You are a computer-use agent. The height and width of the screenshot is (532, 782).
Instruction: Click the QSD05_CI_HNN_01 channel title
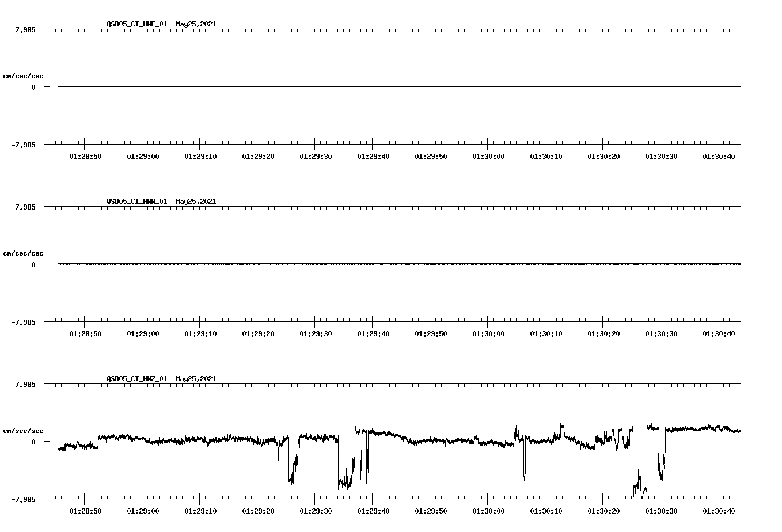[x=138, y=202]
